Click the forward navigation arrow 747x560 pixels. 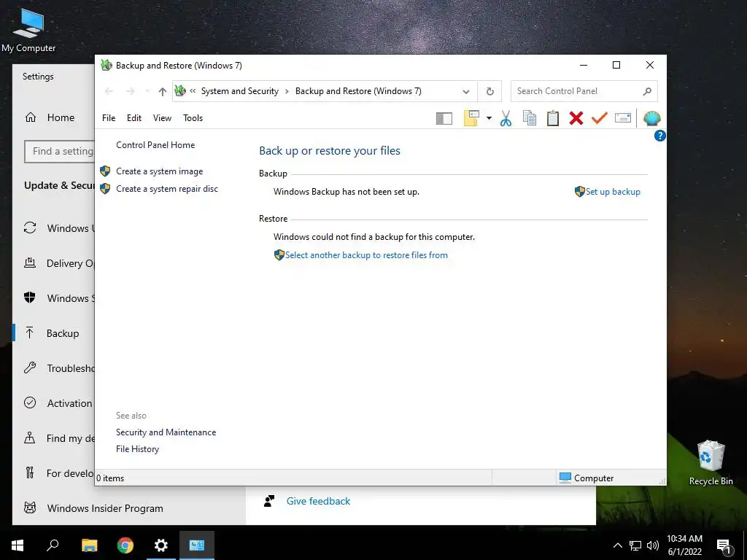[130, 91]
